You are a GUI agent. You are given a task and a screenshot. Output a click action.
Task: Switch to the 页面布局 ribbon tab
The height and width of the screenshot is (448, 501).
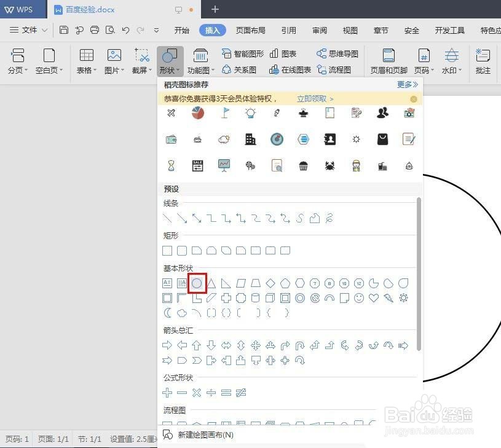click(x=251, y=29)
